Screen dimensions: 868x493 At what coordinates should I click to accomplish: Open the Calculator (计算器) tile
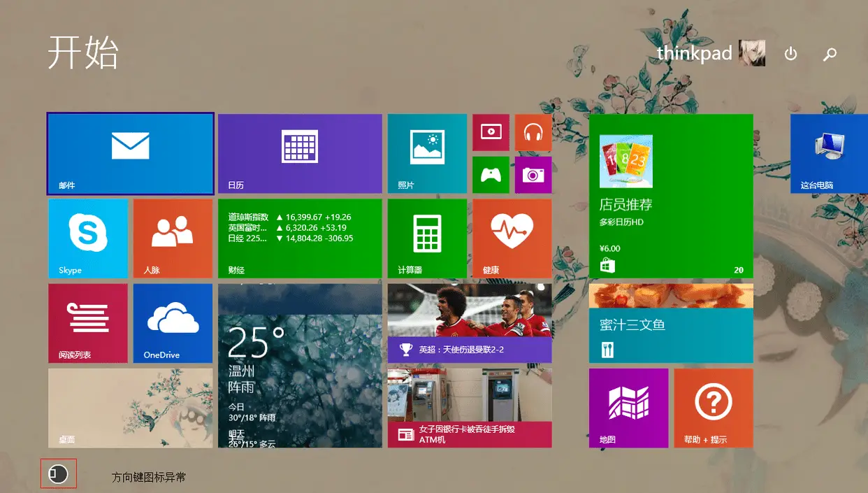tap(427, 238)
